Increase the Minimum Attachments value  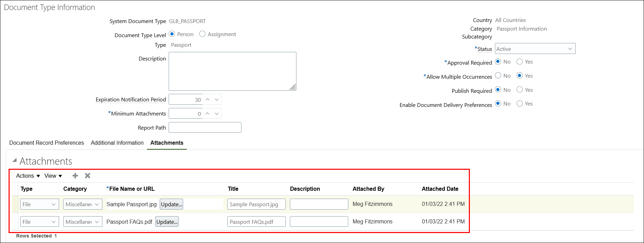tap(207, 113)
